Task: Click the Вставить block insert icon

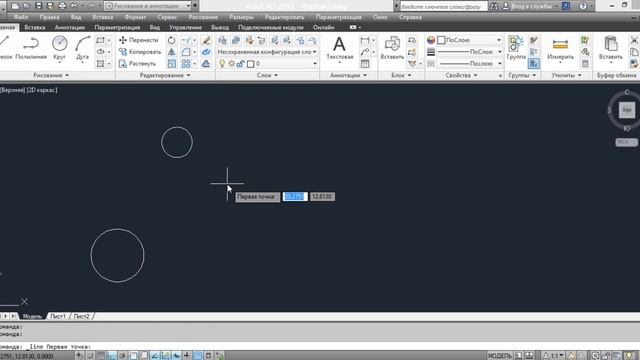Action: [x=392, y=47]
